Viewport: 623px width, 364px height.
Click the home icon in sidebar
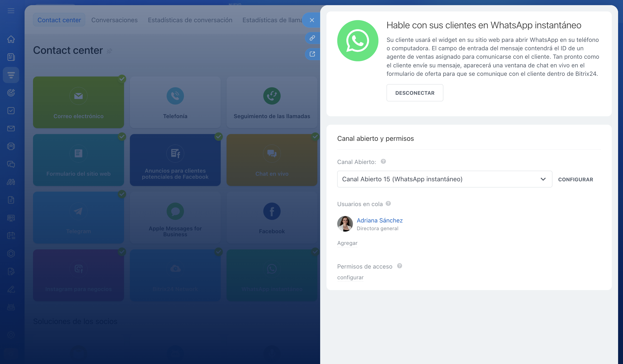11,39
